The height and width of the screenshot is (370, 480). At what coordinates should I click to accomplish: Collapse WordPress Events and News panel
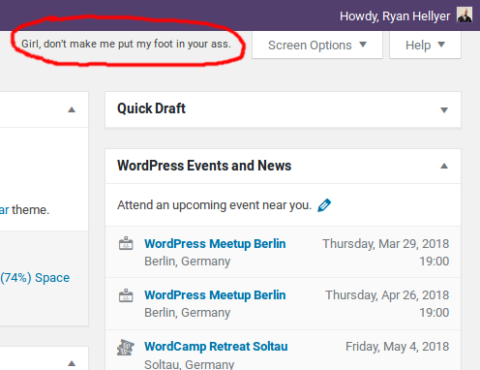tap(444, 166)
